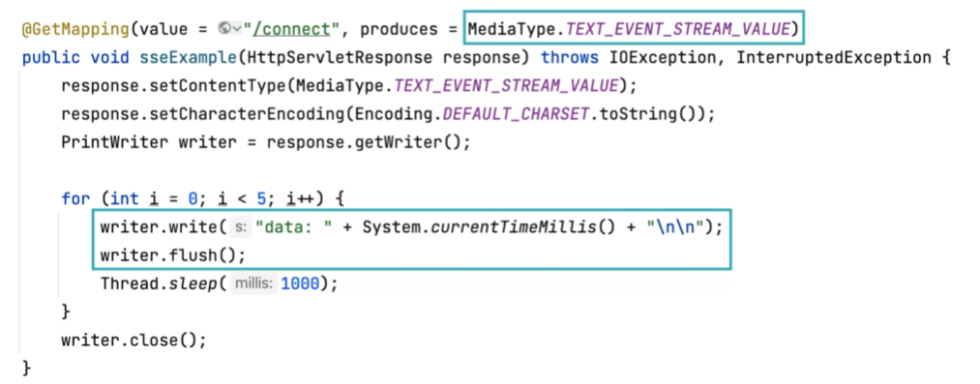Click the 'for' loop keyword
980x384 pixels.
pos(75,199)
